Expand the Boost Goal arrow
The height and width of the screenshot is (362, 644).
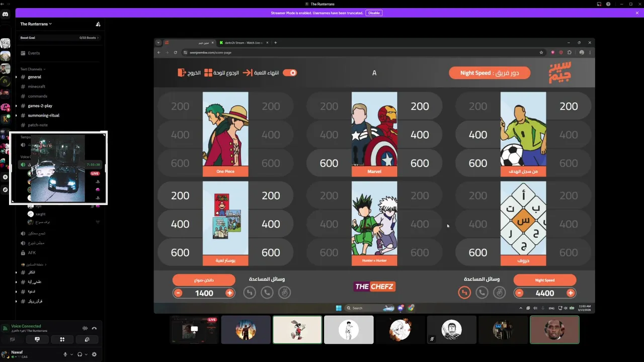point(98,38)
